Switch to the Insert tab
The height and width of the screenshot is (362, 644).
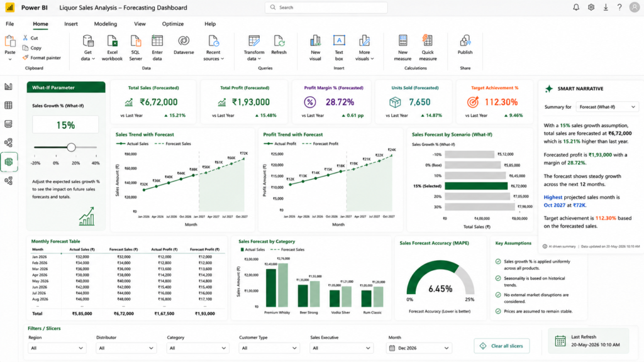[x=70, y=24]
